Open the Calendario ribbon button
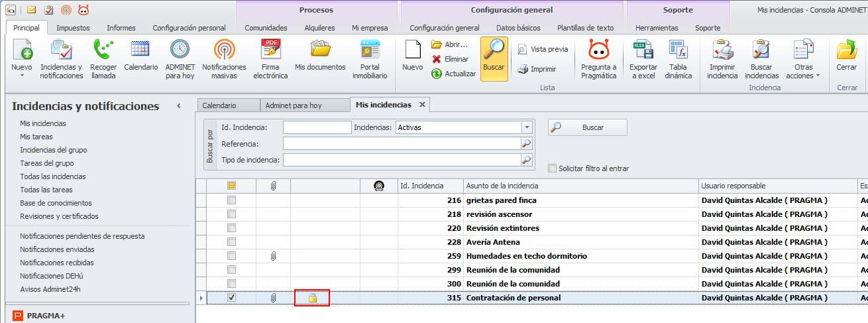 pyautogui.click(x=141, y=56)
